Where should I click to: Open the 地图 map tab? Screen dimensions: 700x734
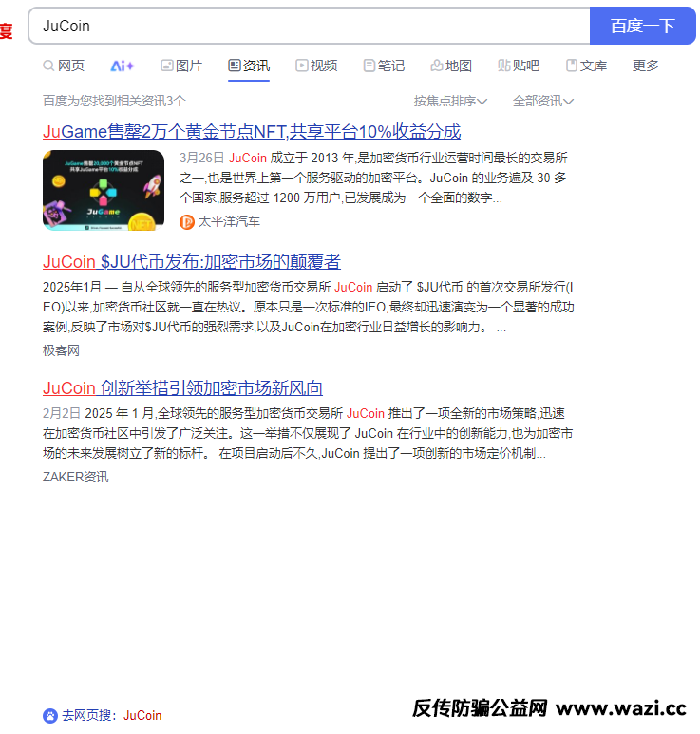451,66
